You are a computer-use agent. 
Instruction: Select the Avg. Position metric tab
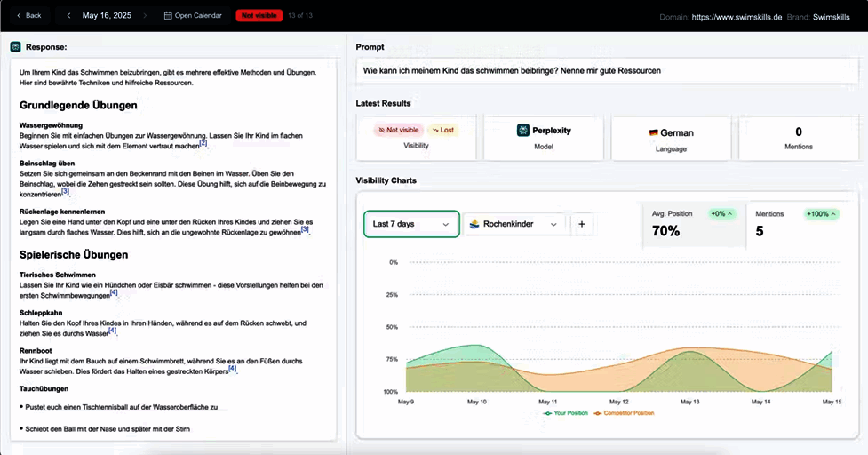695,224
